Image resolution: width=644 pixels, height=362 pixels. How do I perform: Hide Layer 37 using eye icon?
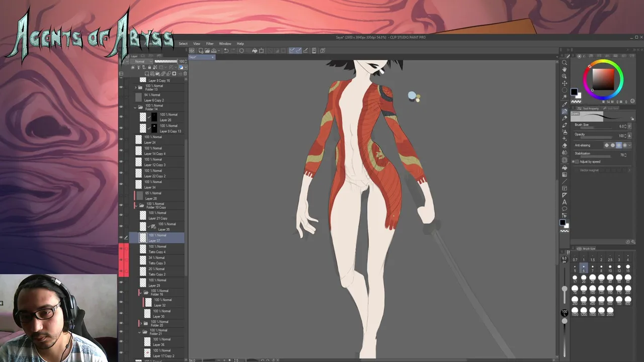tap(121, 238)
